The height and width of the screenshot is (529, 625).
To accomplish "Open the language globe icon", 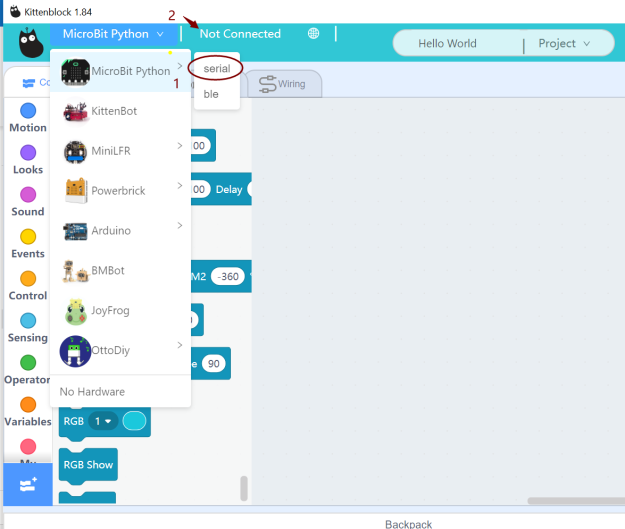I will click(x=313, y=34).
